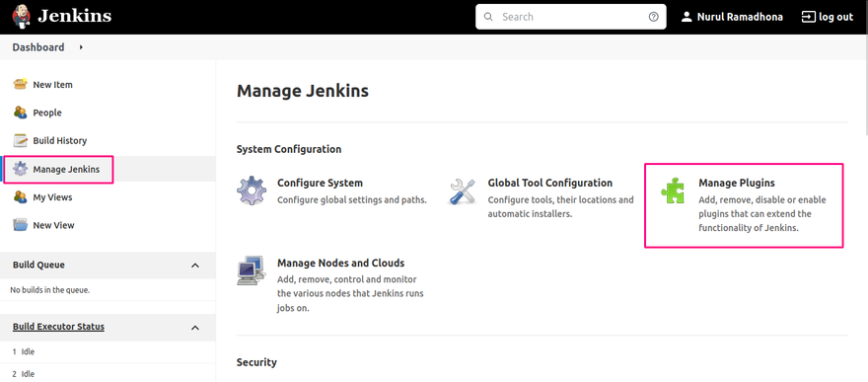Click the New View folder icon

pos(21,225)
